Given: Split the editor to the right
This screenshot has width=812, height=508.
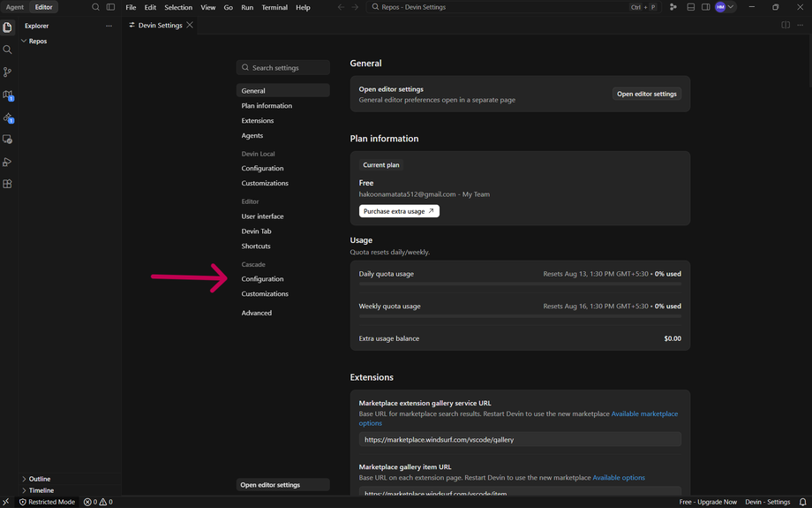Looking at the screenshot, I should tap(786, 25).
